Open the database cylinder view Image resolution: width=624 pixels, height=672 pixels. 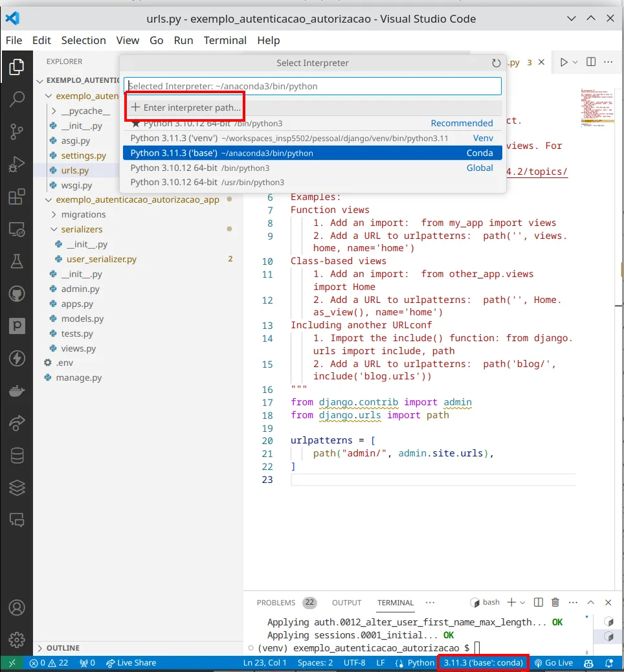17,456
